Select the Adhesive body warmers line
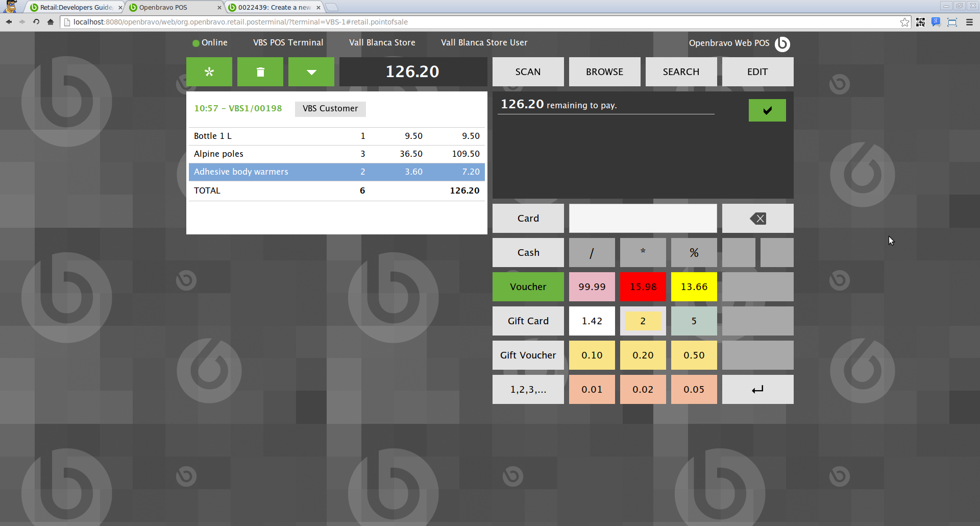Screen dimensions: 980x526 (x=337, y=172)
